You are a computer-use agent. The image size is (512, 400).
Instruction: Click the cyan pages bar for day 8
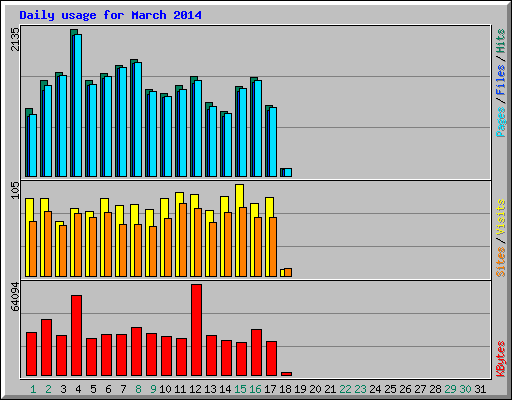pyautogui.click(x=138, y=119)
